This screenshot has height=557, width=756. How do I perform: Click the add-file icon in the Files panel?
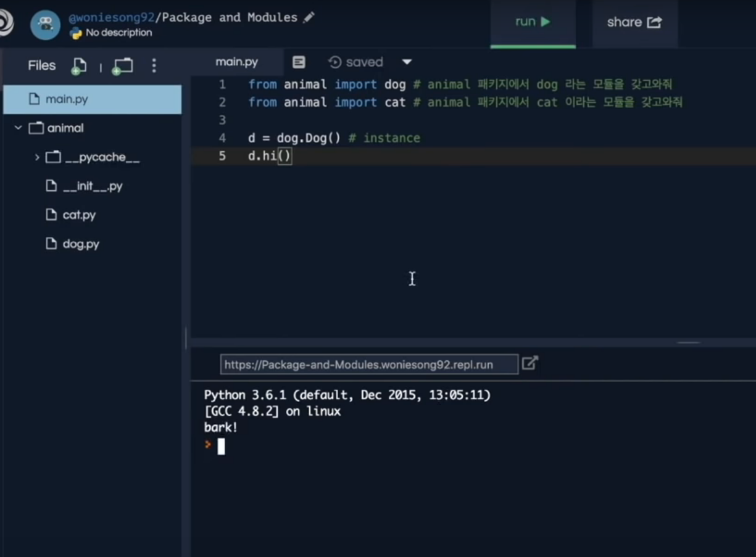(x=78, y=65)
